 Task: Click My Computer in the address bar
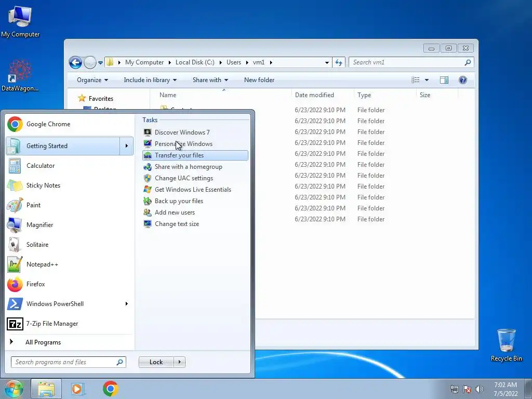point(144,62)
